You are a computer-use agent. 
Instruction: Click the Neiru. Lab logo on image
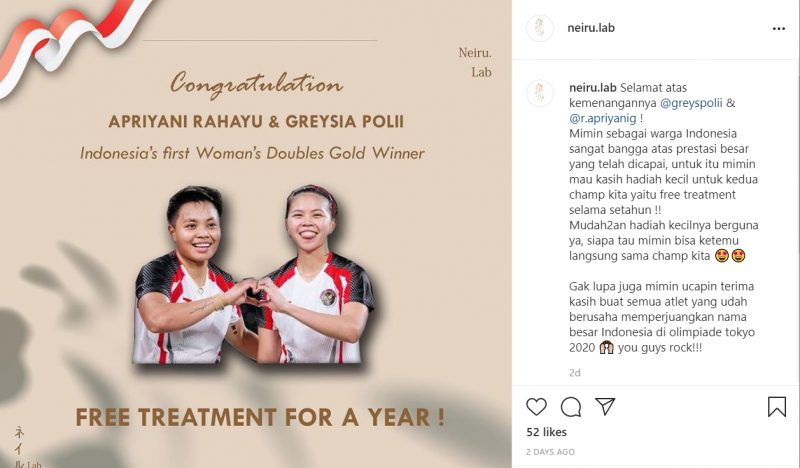click(475, 62)
